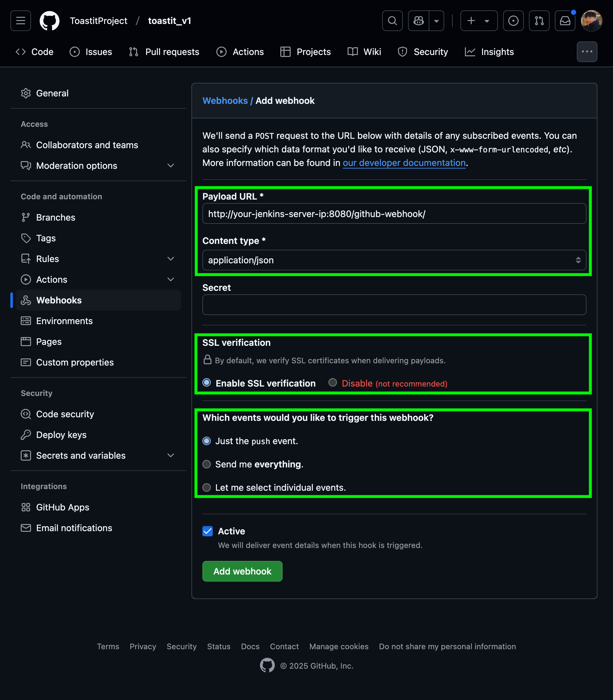Expand the Secrets and variables chevron
This screenshot has width=613, height=700.
click(x=171, y=455)
